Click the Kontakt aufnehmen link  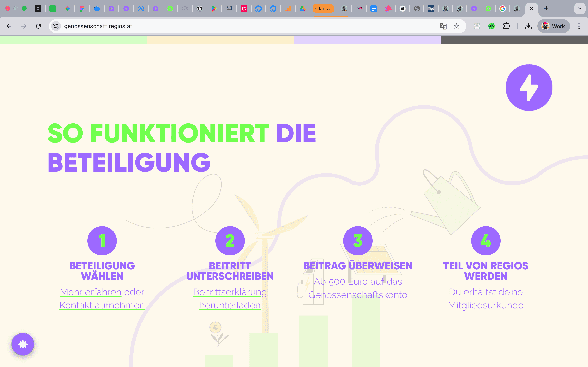point(102,305)
